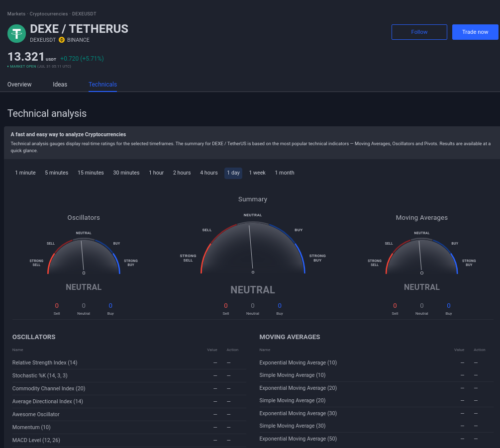The image size is (500, 448).
Task: Click the Oscillators gauge dial
Action: click(84, 256)
